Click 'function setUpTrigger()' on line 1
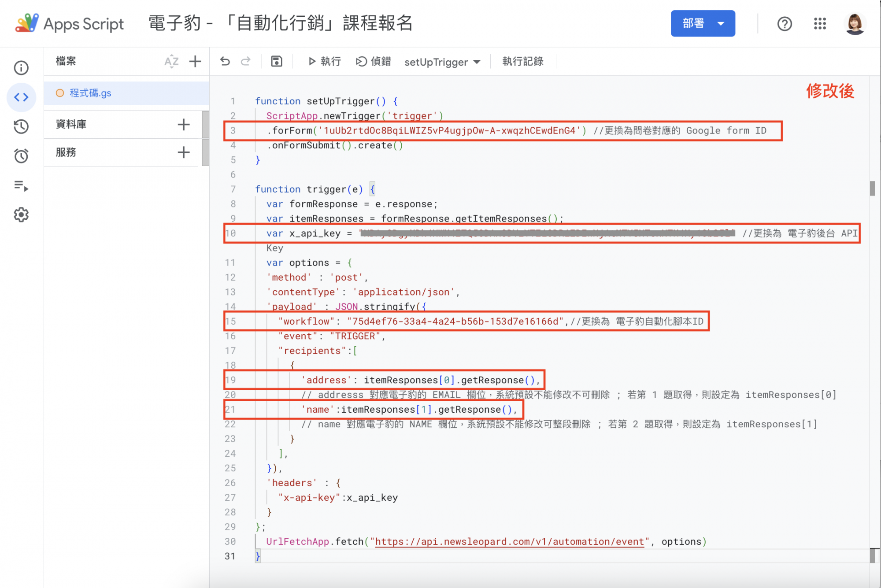The width and height of the screenshot is (881, 588). coord(321,101)
